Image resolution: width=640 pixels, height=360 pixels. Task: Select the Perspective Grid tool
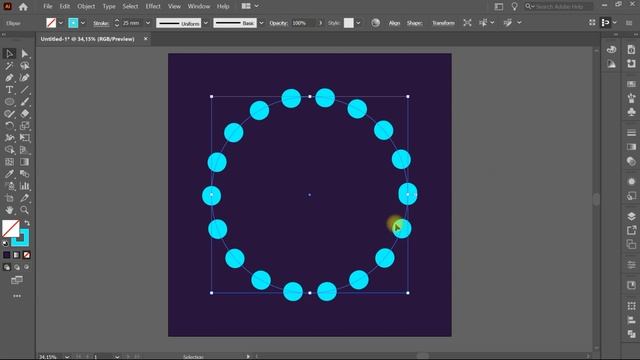[24, 150]
